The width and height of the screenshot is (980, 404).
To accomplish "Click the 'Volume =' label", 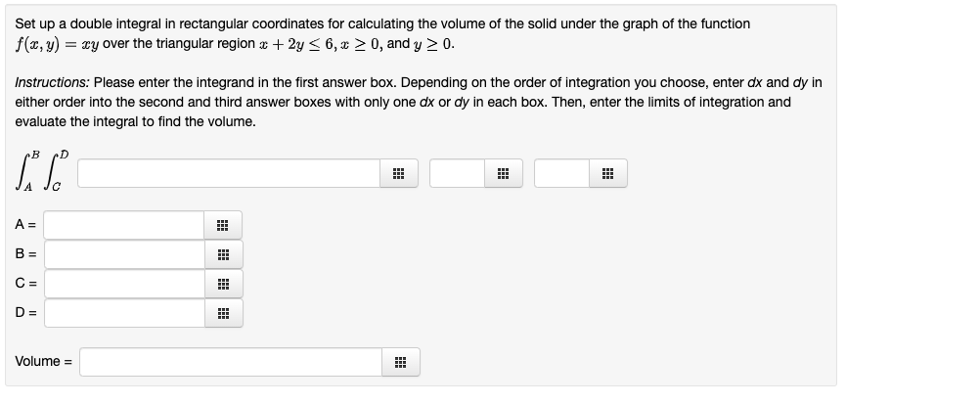I will click(44, 362).
